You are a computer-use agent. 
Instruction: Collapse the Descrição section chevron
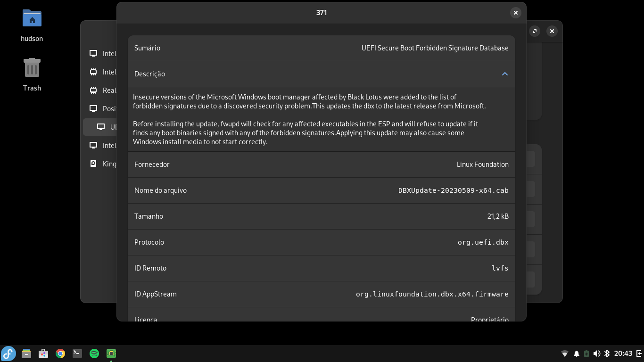click(x=504, y=74)
